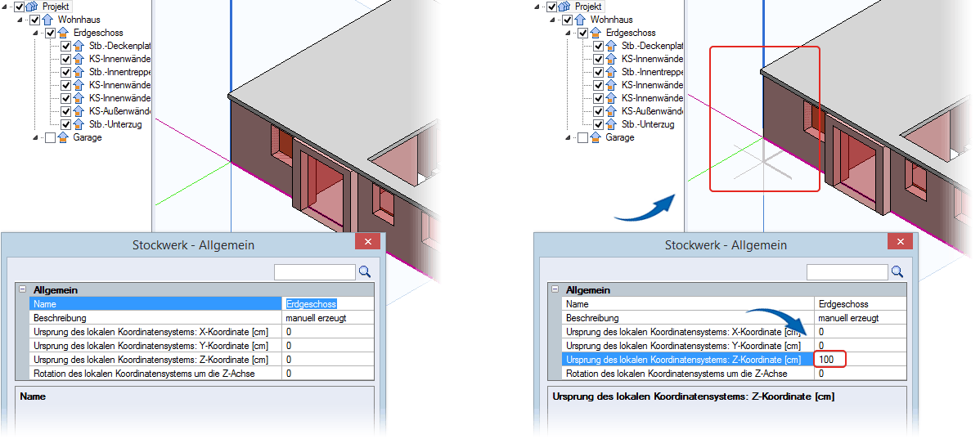The image size is (980, 439).
Task: Click the Stb.-Innentreppe icon in right tree
Action: coord(610,72)
